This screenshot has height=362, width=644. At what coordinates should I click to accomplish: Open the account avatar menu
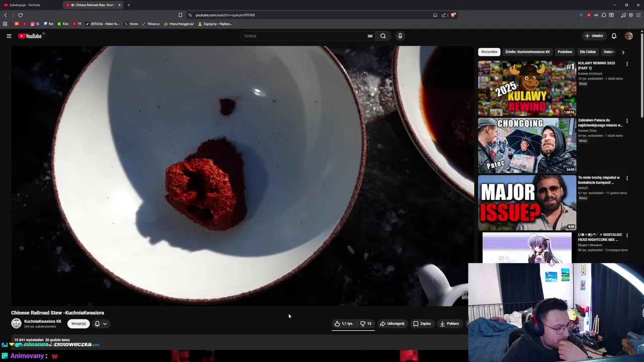coord(628,36)
